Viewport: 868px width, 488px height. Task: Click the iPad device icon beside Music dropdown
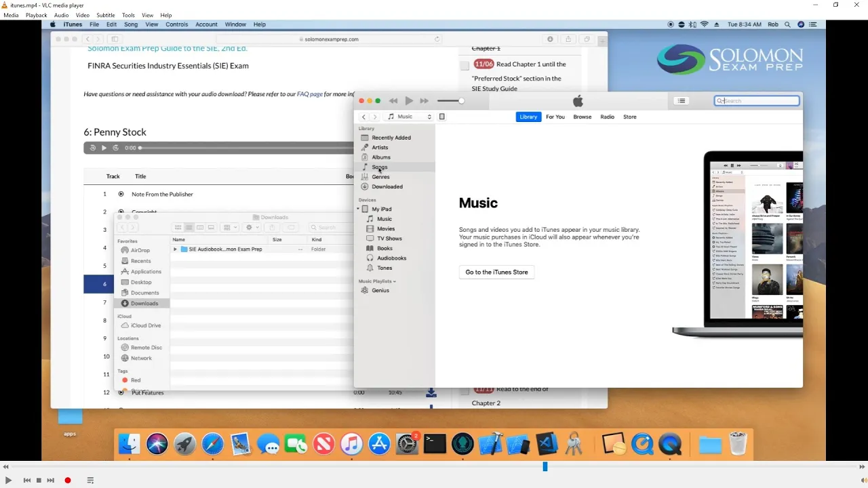pyautogui.click(x=441, y=117)
